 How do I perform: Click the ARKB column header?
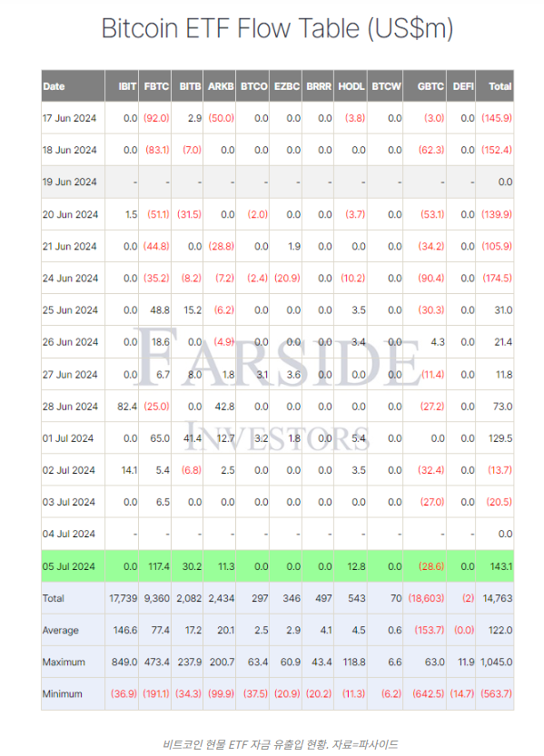[221, 86]
